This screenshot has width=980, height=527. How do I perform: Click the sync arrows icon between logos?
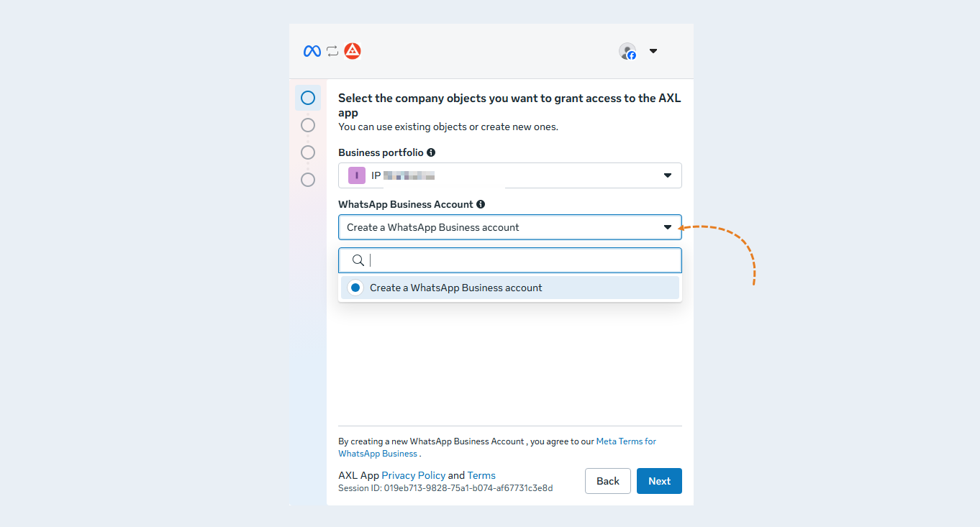[x=332, y=51]
